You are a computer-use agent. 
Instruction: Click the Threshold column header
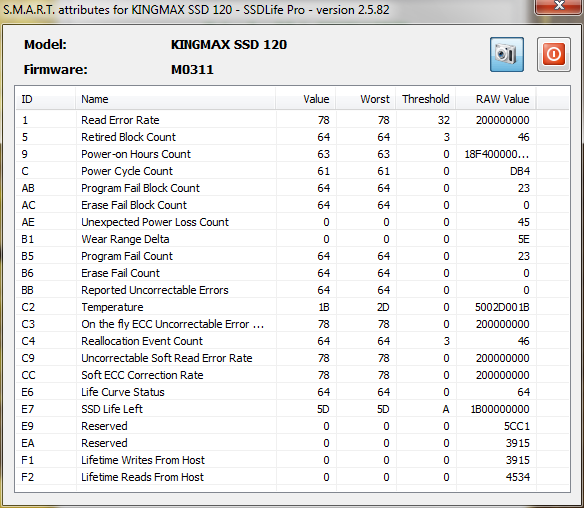tap(426, 99)
